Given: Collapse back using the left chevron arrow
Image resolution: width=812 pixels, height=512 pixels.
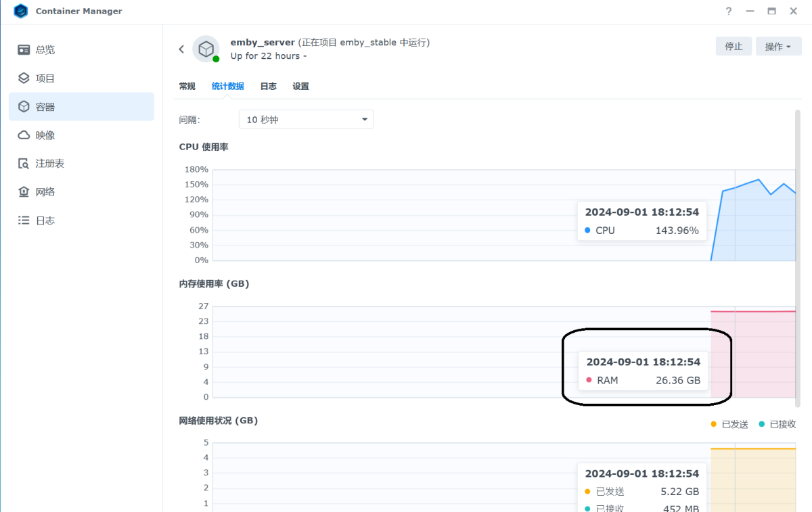Looking at the screenshot, I should pyautogui.click(x=181, y=49).
